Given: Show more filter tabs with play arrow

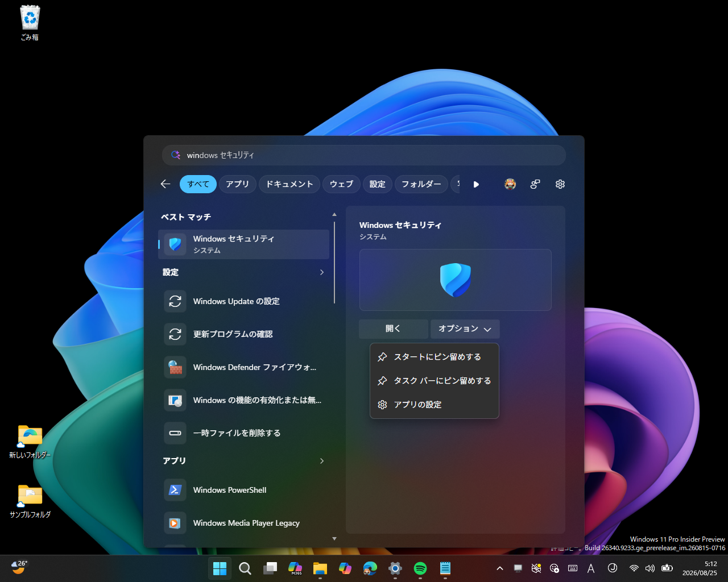Looking at the screenshot, I should (476, 184).
